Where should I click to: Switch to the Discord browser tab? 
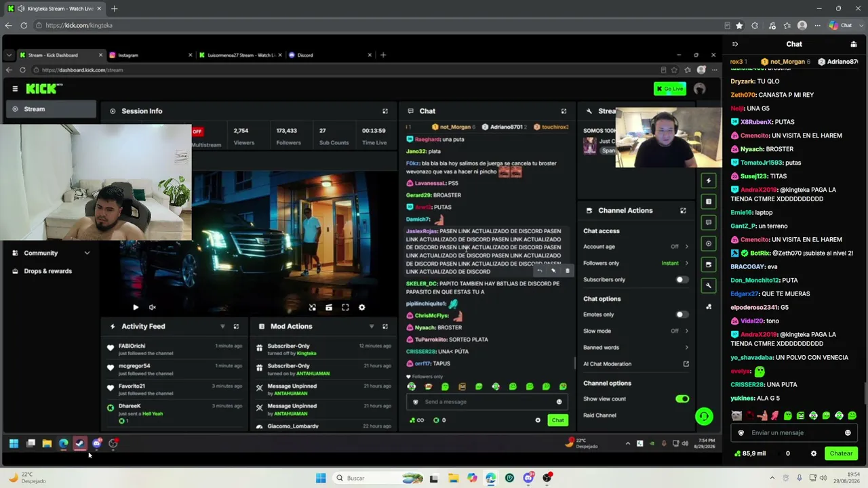[330, 55]
